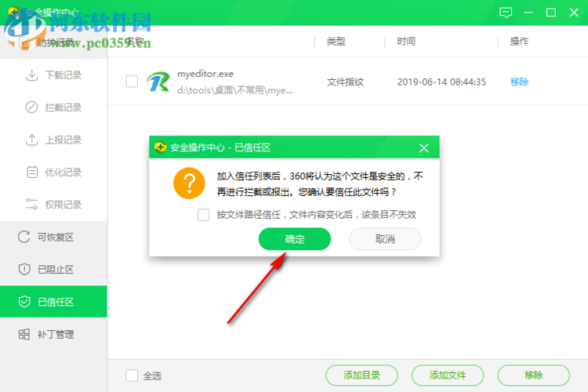Screen dimensions: 588x392
Task: Click the bottom 移除 button
Action: 533,375
